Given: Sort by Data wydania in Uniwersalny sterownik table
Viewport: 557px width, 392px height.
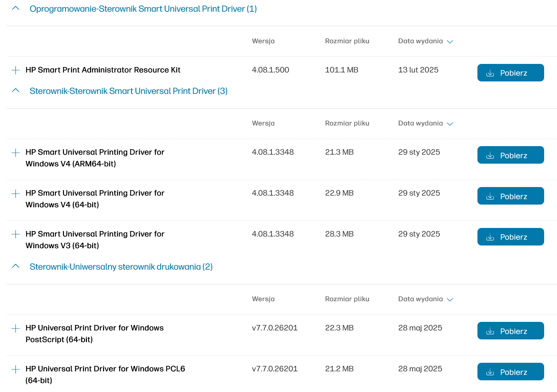Looking at the screenshot, I should pyautogui.click(x=426, y=299).
